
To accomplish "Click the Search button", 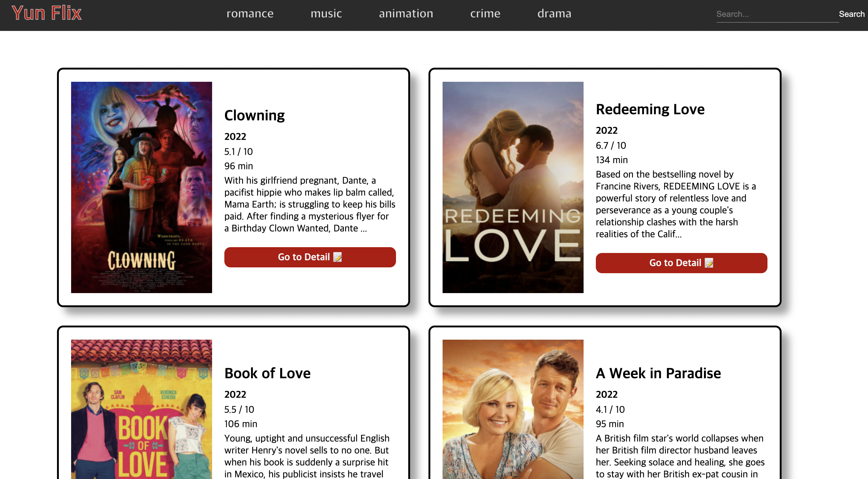I will [851, 14].
